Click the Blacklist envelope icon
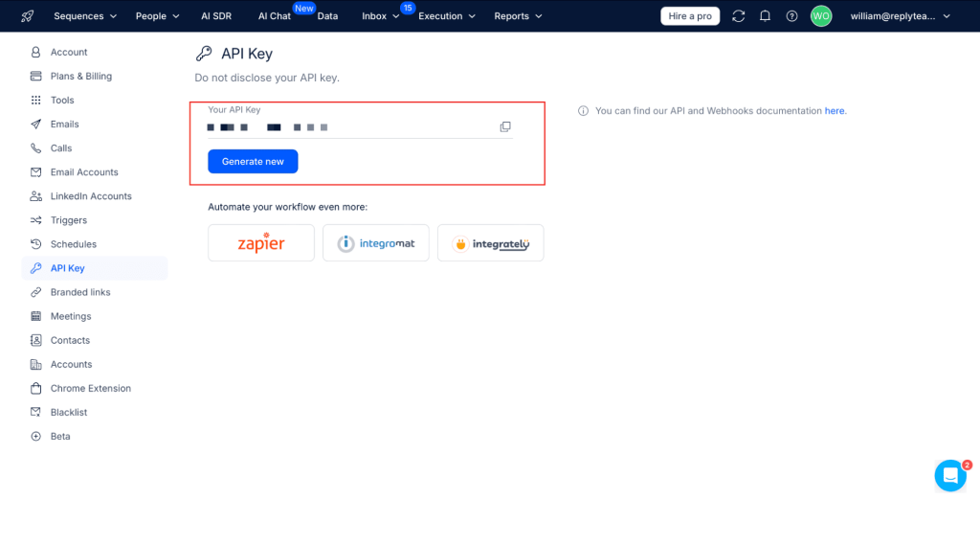The width and height of the screenshot is (980, 545). [35, 413]
